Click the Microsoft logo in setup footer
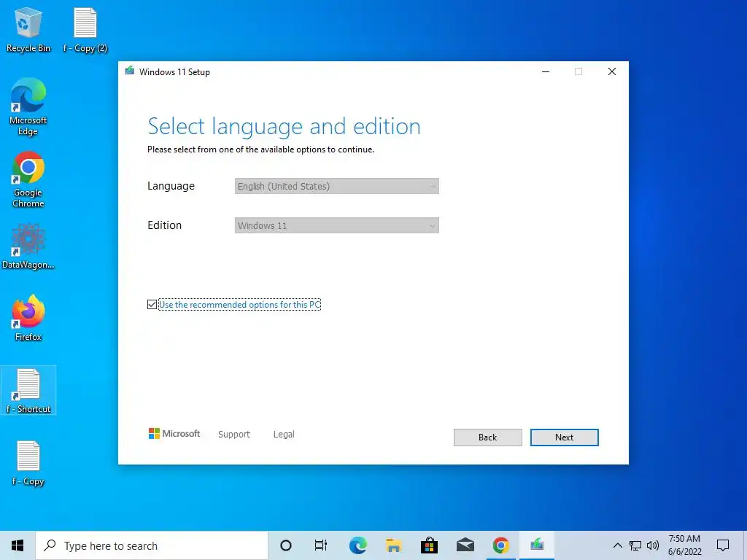 coord(174,433)
